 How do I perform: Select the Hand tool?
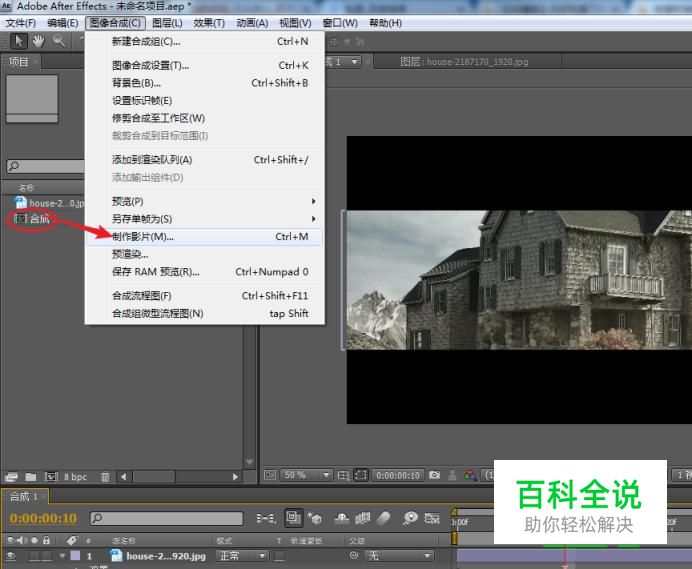pyautogui.click(x=39, y=41)
